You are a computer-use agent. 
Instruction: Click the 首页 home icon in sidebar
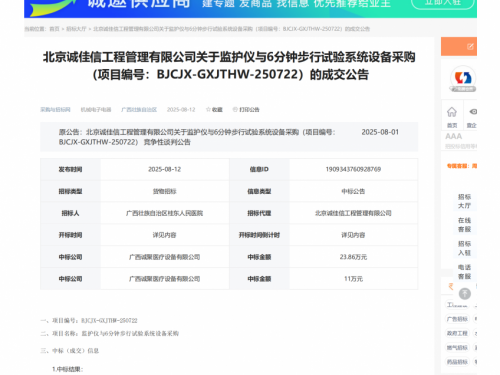tap(452, 112)
